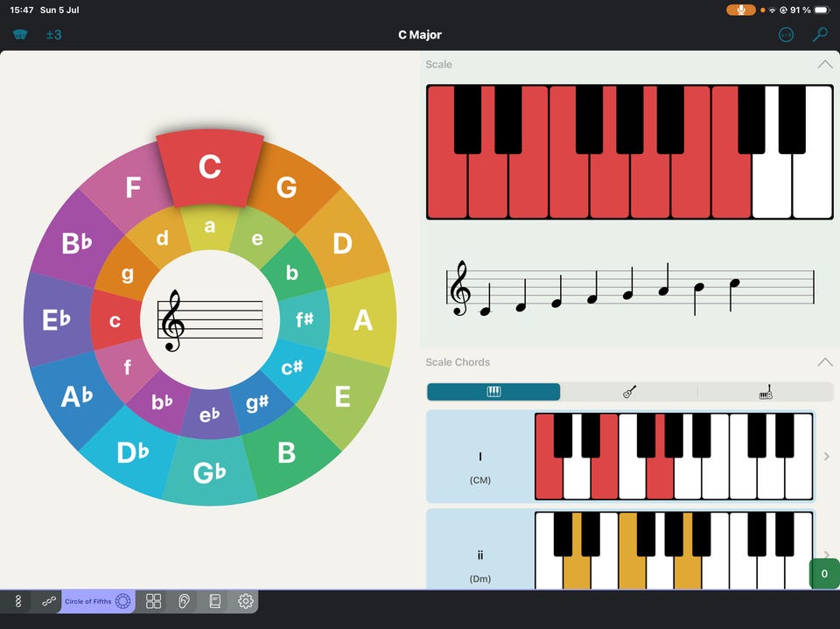Tap the diagonal chain icon in bottom bar
The image size is (840, 629).
(49, 601)
